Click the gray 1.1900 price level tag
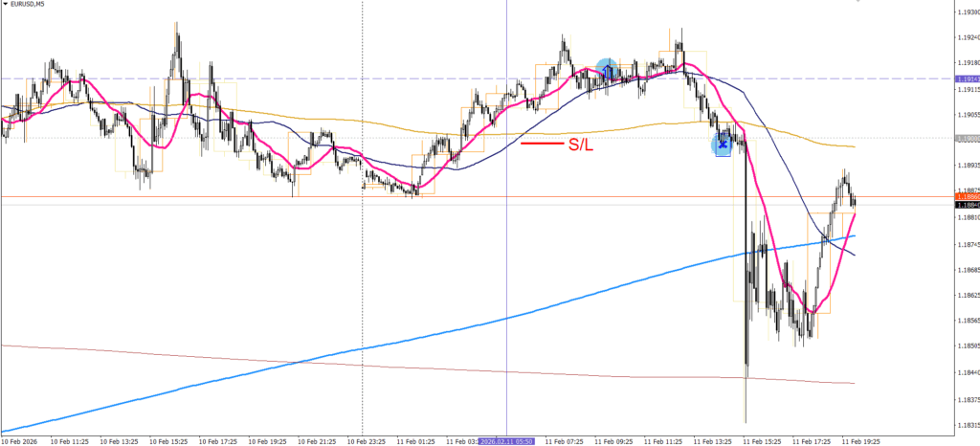 click(x=967, y=138)
